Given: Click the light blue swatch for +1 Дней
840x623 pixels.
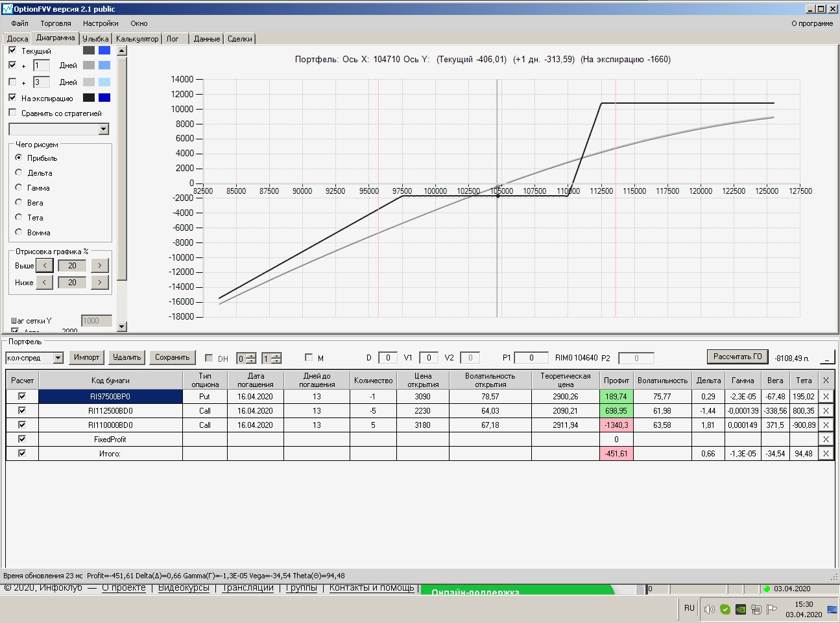Looking at the screenshot, I should tap(104, 65).
